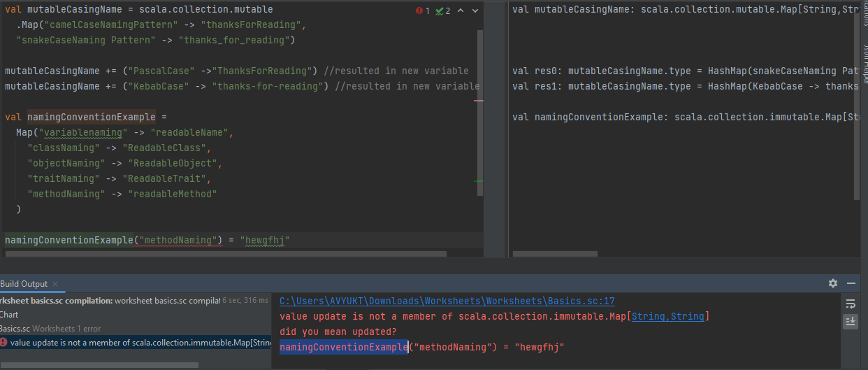Select the Build Output tab
The width and height of the screenshot is (868, 370).
pyautogui.click(x=24, y=284)
